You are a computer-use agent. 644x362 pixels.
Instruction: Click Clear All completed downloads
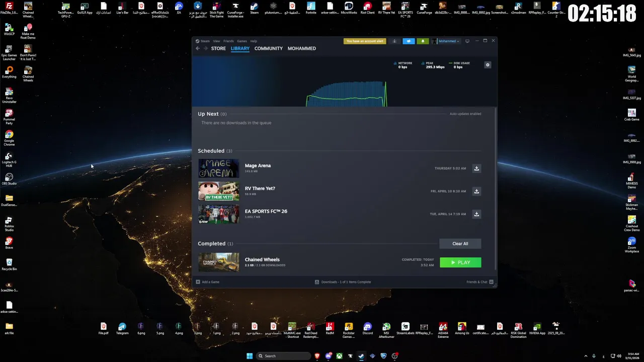coord(460,244)
